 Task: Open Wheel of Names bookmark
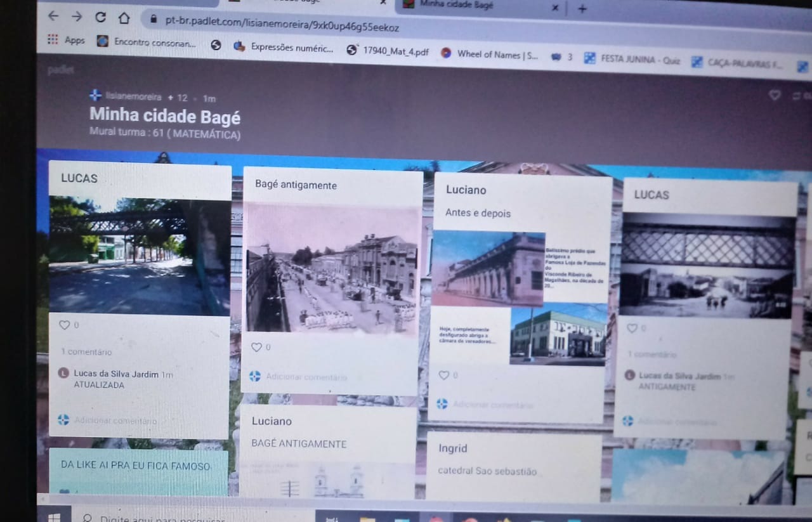point(490,55)
